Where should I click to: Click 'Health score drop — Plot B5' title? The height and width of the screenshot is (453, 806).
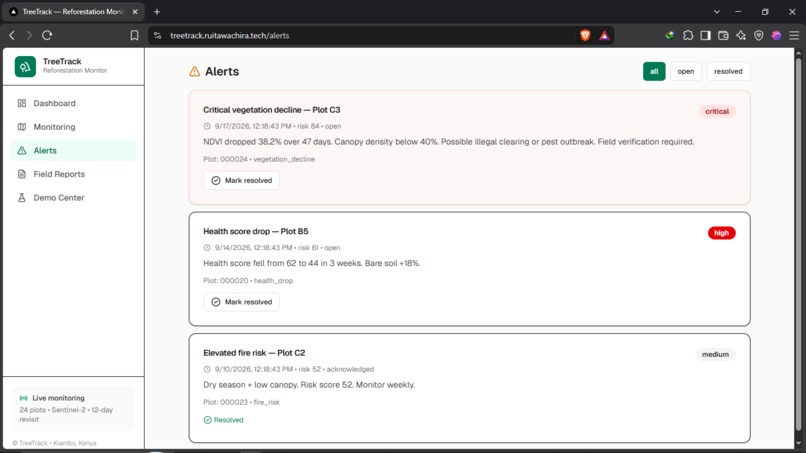(x=255, y=231)
